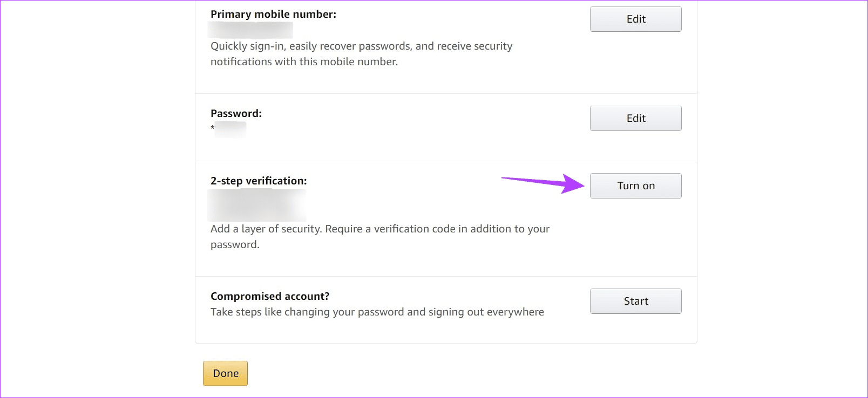This screenshot has width=868, height=398.
Task: Click the 'Quickly sign-in' description text
Action: pos(362,53)
